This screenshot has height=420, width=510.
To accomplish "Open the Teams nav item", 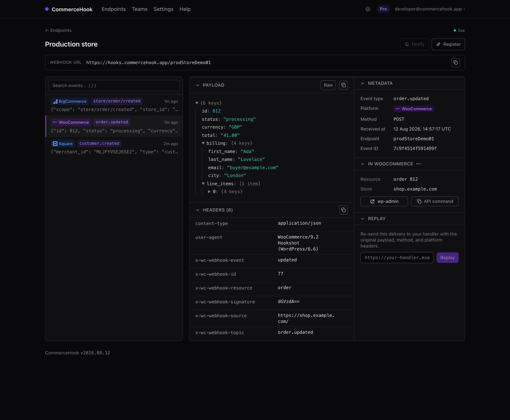I will tap(140, 9).
